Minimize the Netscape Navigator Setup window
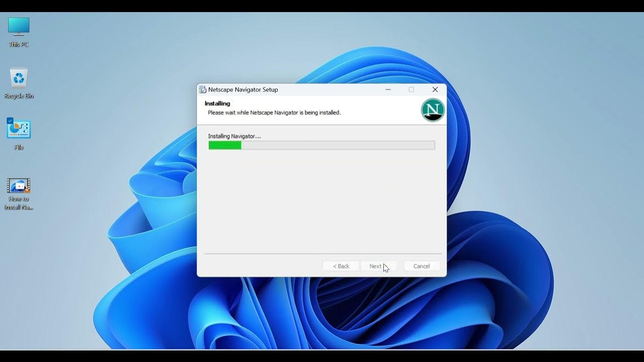Screen dimensions: 644x362 pyautogui.click(x=388, y=89)
